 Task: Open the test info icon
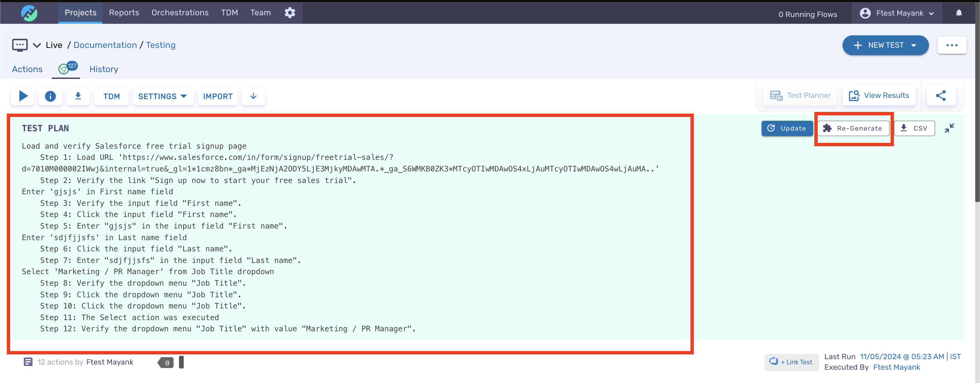coord(50,96)
